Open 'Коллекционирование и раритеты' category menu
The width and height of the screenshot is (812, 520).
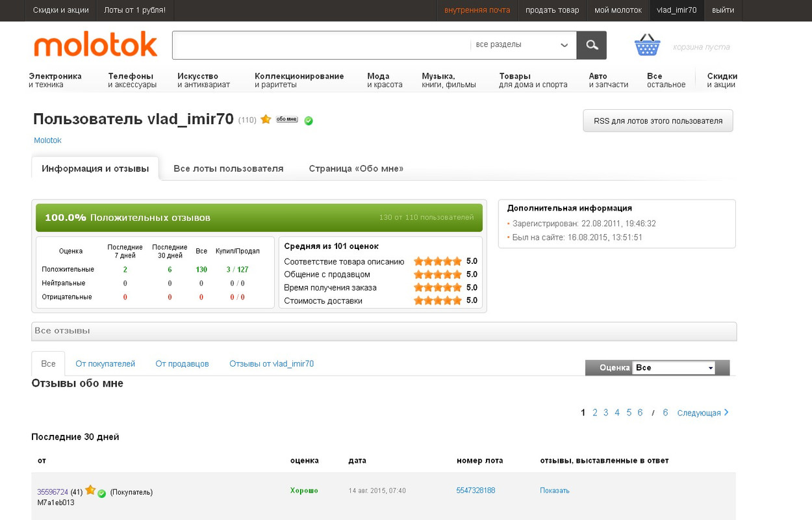click(299, 80)
